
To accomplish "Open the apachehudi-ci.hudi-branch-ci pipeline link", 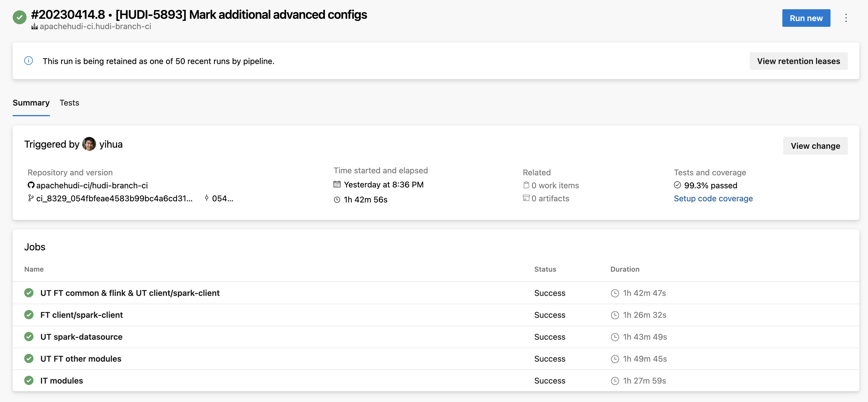I will pos(95,26).
